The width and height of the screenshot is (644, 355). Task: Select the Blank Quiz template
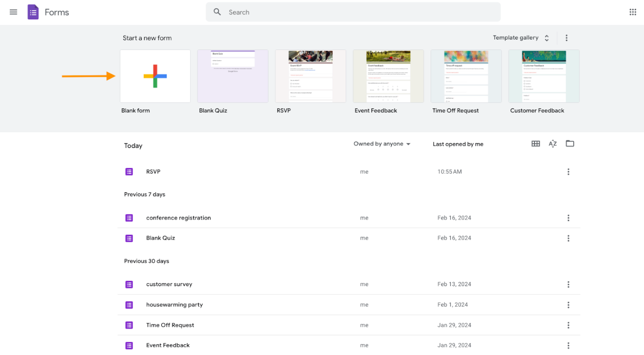click(x=233, y=76)
